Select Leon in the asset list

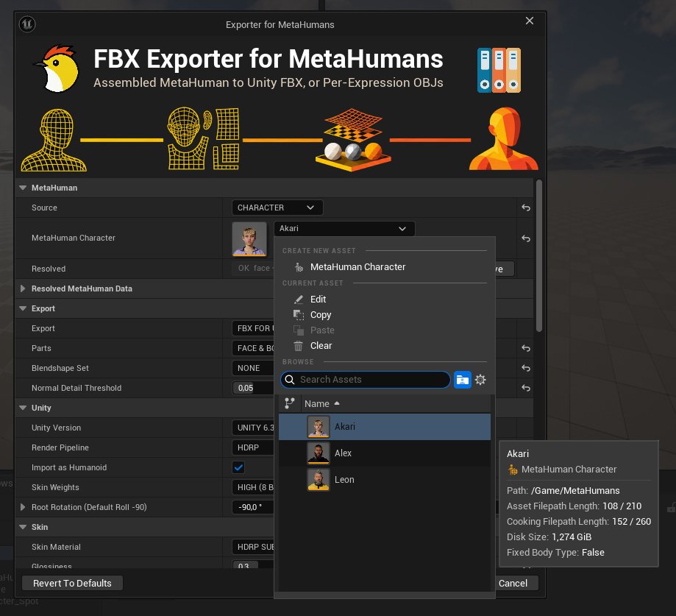385,480
